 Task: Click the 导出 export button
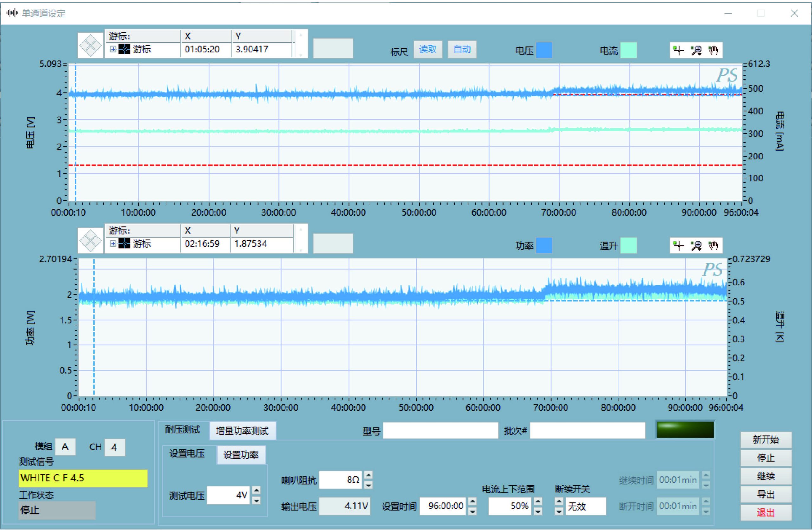pyautogui.click(x=766, y=494)
